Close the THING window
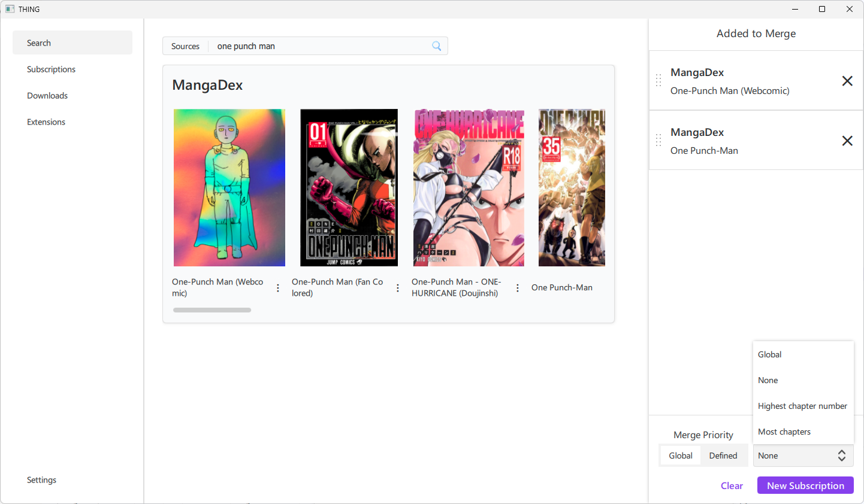This screenshot has height=504, width=864. (x=850, y=9)
